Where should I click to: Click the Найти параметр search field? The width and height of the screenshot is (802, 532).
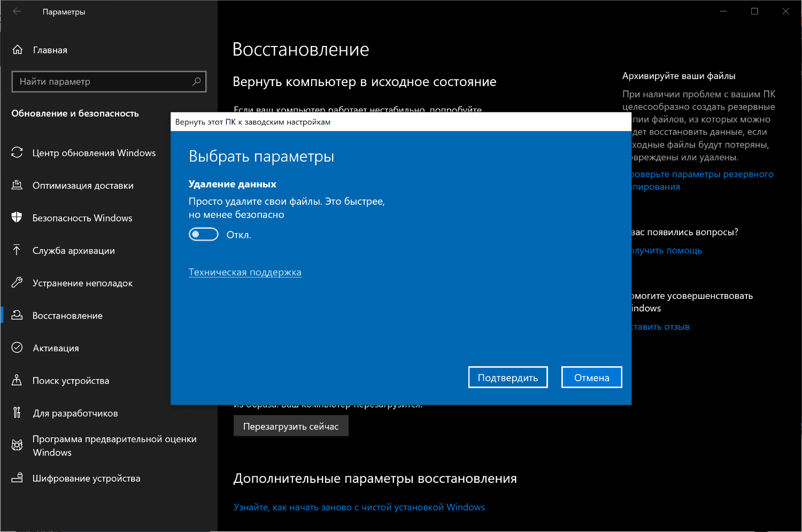(102, 81)
